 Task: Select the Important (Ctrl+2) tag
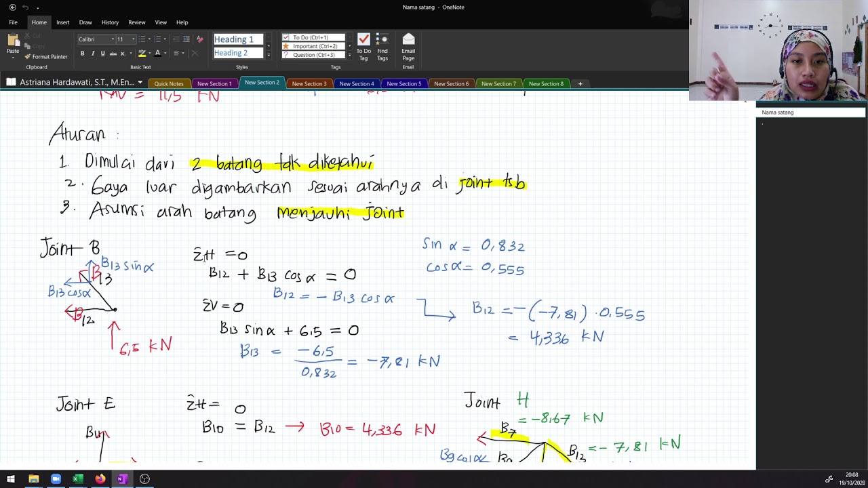[x=313, y=46]
